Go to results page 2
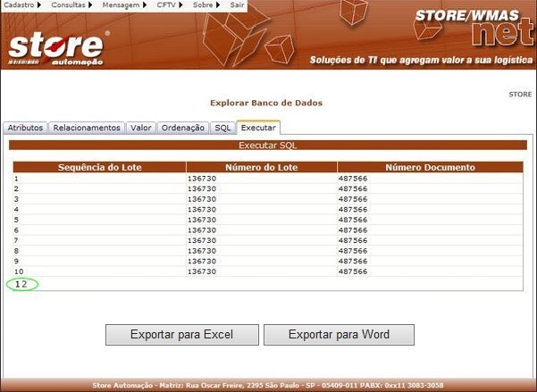Viewport: 537px width, 392px height. pos(25,284)
